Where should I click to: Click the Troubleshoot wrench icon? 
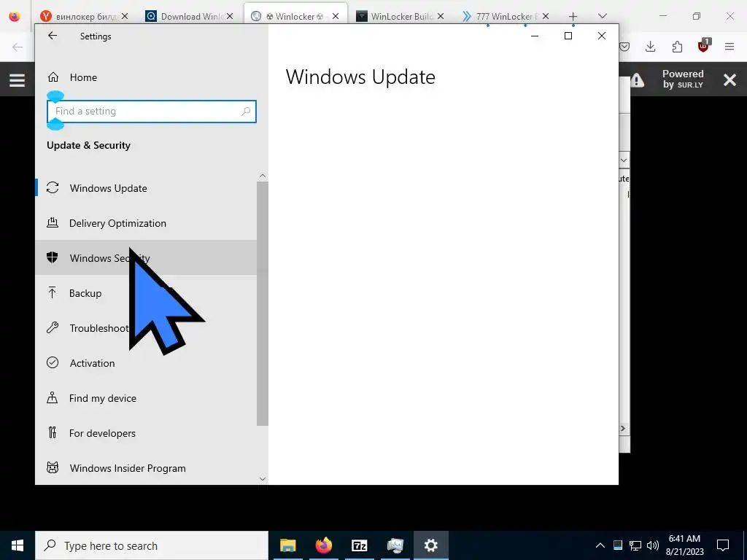53,327
